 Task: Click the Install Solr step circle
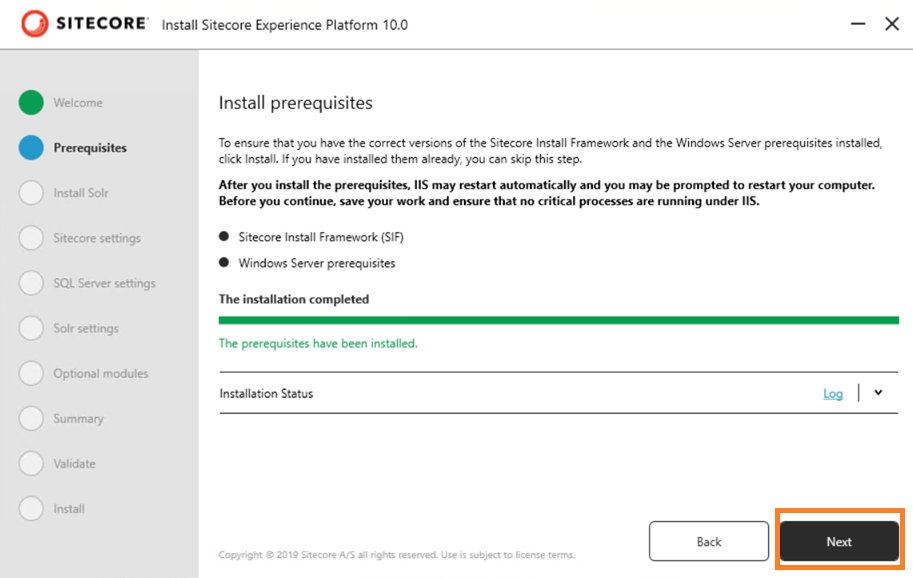(31, 193)
